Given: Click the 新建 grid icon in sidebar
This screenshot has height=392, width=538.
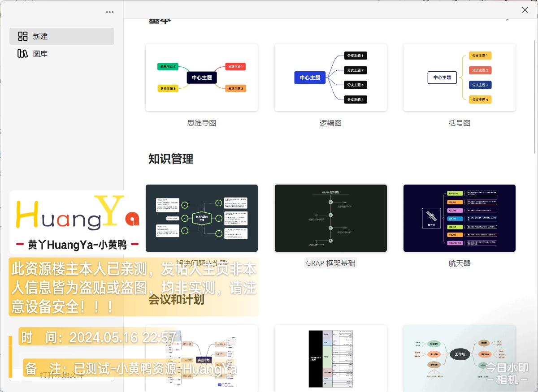Looking at the screenshot, I should tap(23, 36).
